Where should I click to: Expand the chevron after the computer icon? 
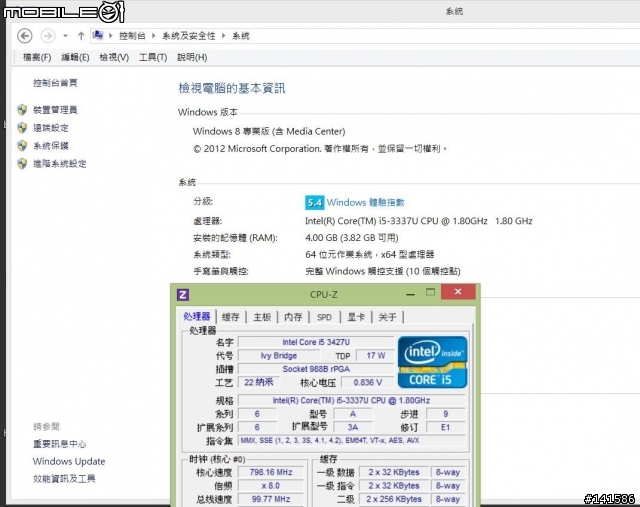110,36
